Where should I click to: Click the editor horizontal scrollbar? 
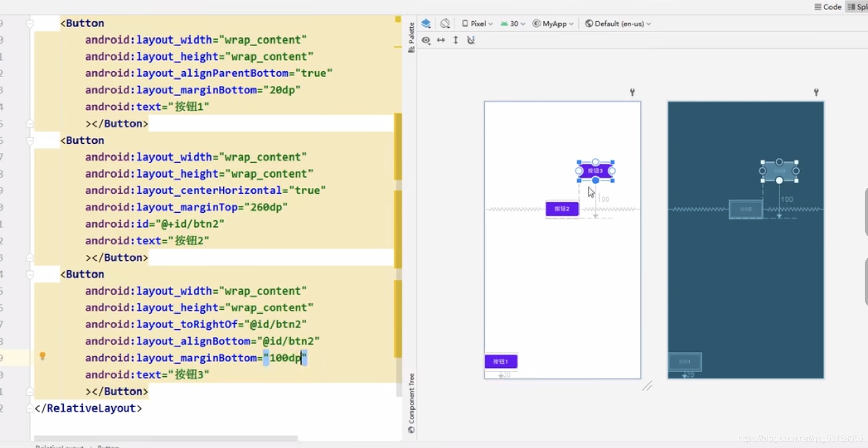(x=166, y=439)
